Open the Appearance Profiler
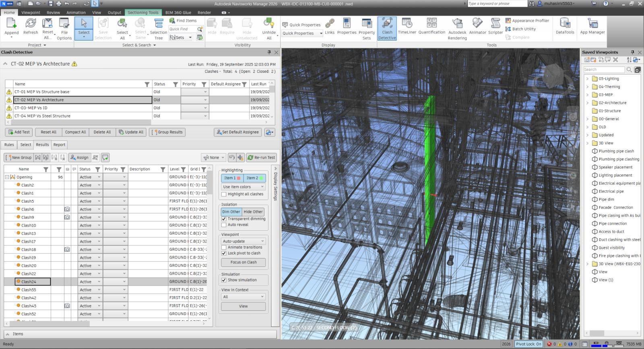Image resolution: width=644 pixels, height=349 pixels. point(527,21)
